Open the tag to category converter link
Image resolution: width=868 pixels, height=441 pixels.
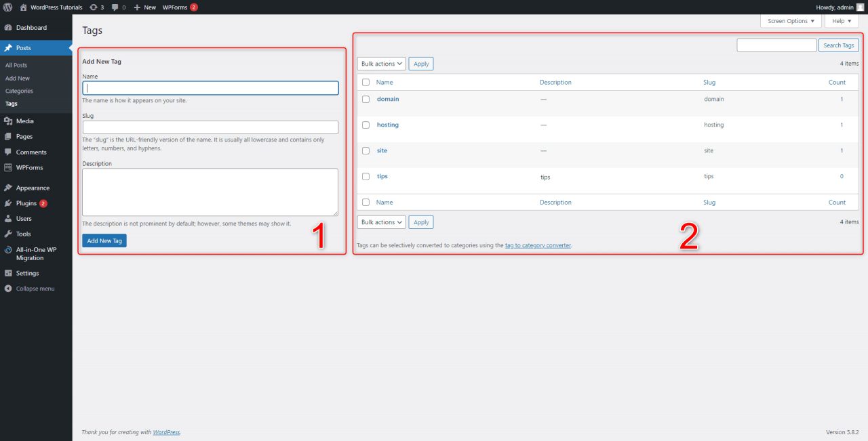click(538, 245)
